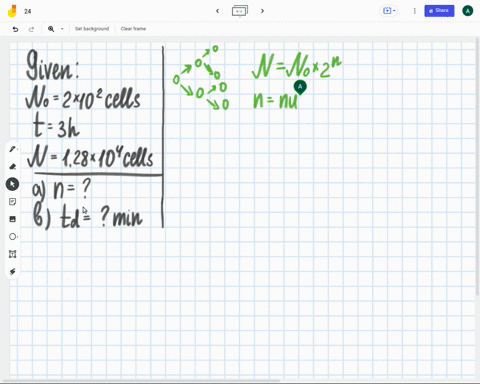Go to the next frame
480x384 pixels.
coord(262,11)
